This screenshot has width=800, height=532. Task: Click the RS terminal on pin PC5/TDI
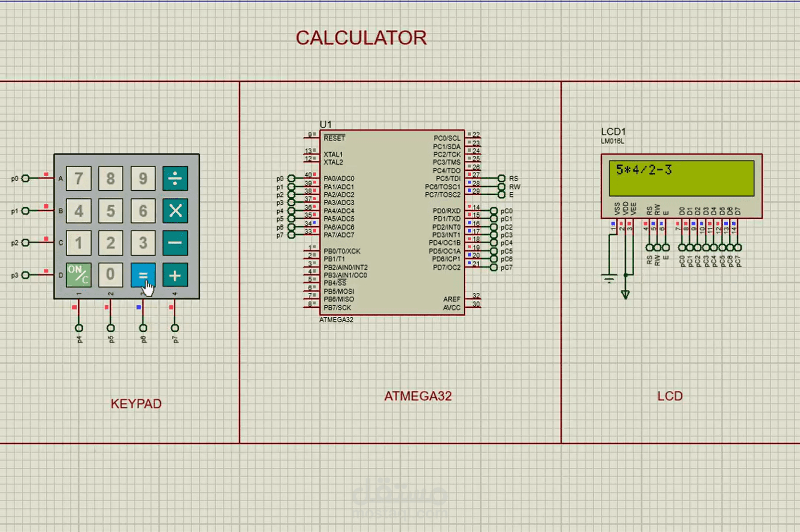[x=502, y=178]
